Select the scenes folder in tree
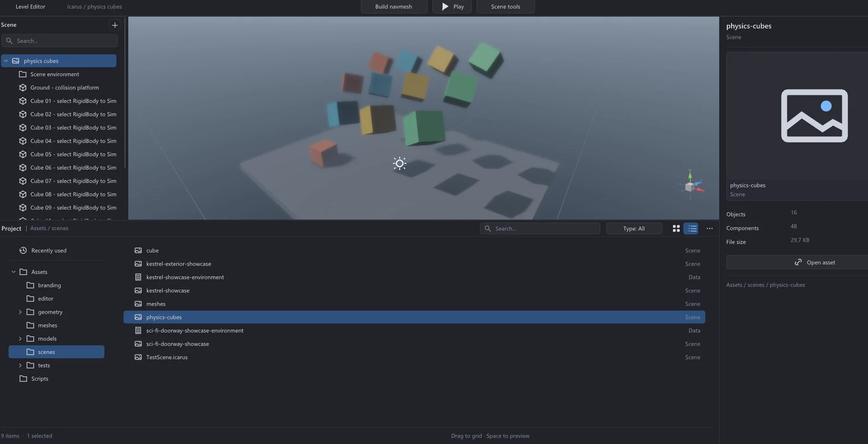This screenshot has width=868, height=444. (x=56, y=352)
